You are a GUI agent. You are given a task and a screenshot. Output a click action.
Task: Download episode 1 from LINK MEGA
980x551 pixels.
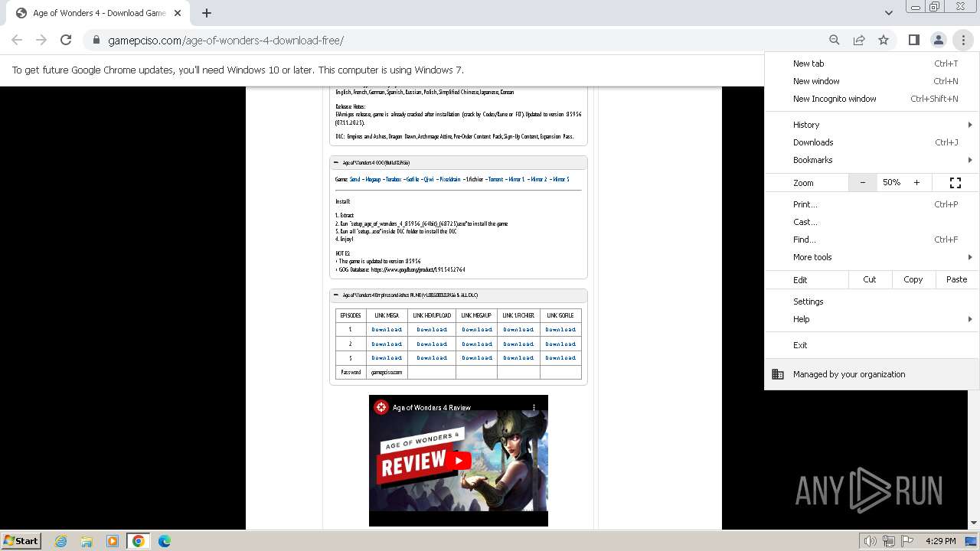coord(387,330)
